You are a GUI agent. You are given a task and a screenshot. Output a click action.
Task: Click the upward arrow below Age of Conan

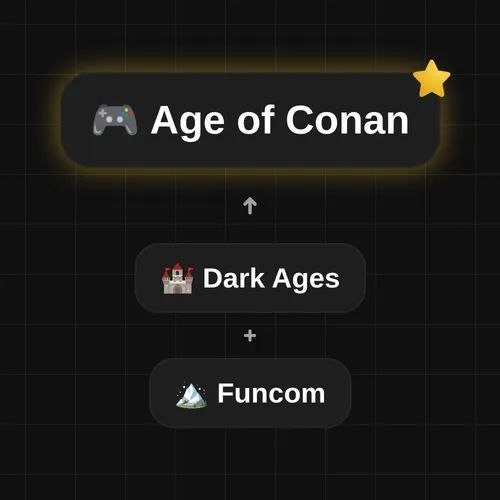250,206
